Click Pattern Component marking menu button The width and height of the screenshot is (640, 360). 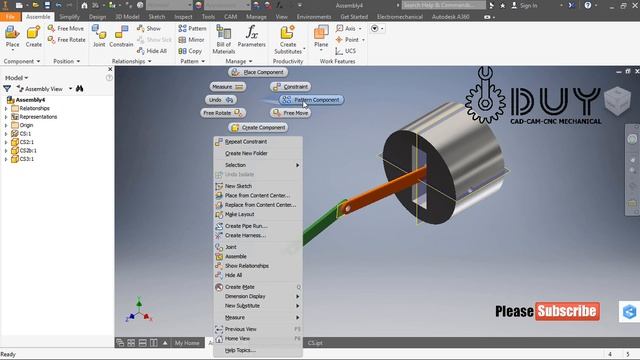click(312, 100)
